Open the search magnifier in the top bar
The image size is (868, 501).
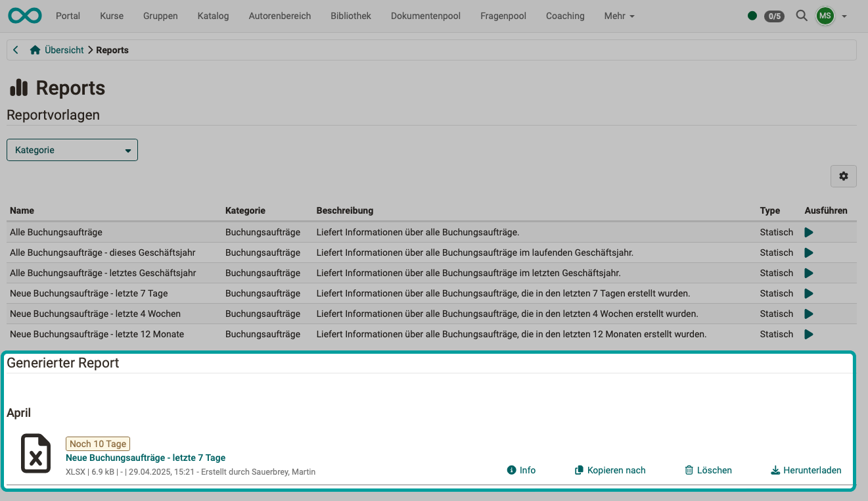click(802, 16)
